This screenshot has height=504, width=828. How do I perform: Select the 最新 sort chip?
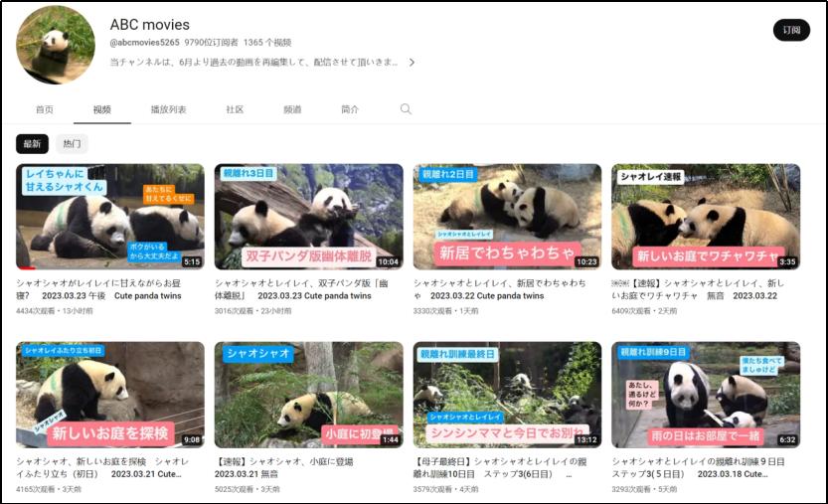point(32,144)
